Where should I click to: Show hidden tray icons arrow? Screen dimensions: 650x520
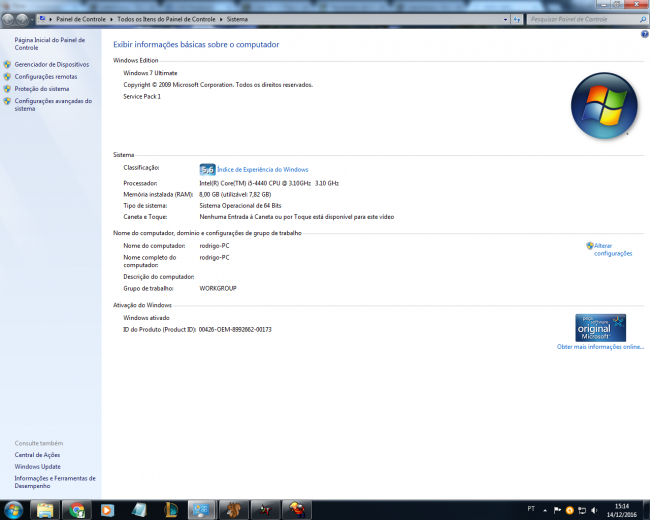pyautogui.click(x=545, y=510)
